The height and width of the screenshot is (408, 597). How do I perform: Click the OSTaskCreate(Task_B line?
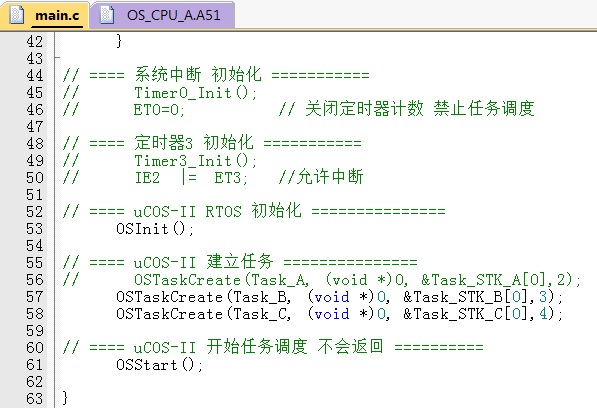(339, 297)
